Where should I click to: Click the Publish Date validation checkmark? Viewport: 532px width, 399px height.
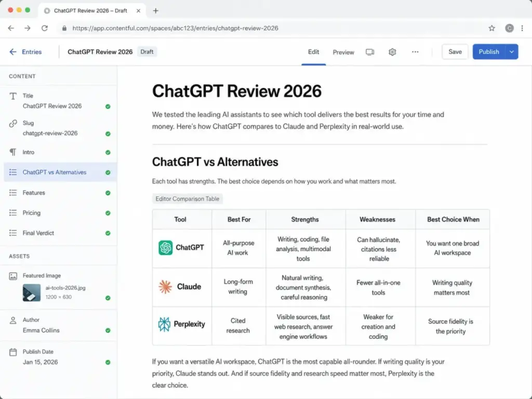(108, 362)
